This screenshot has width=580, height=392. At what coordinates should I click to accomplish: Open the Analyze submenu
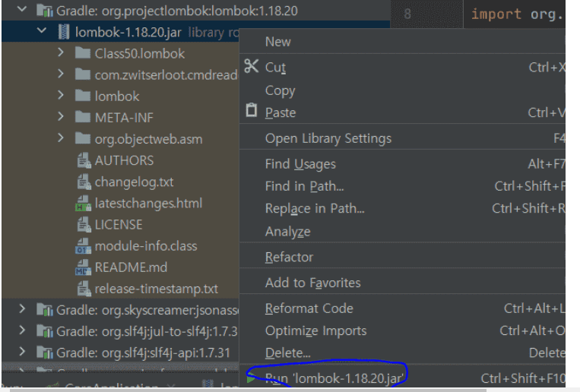402,232
